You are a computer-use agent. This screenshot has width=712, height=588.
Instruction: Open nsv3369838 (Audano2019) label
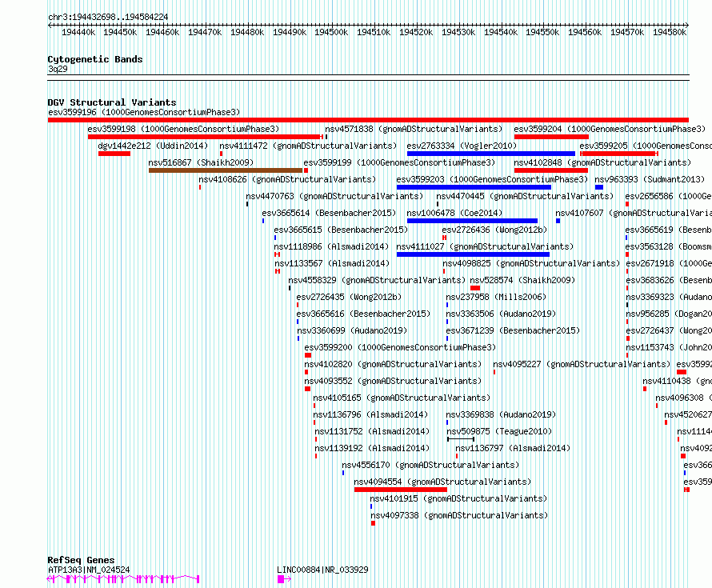[x=501, y=414]
